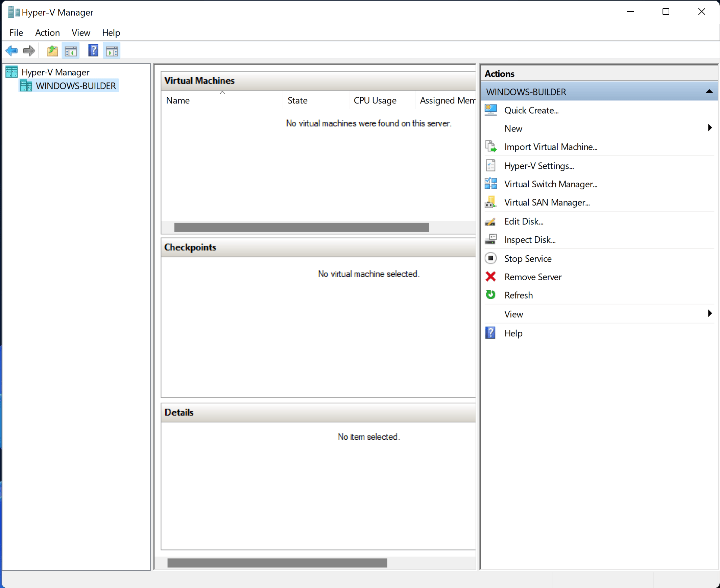Toggle the action pane toolbar icon
The height and width of the screenshot is (588, 720).
click(112, 50)
